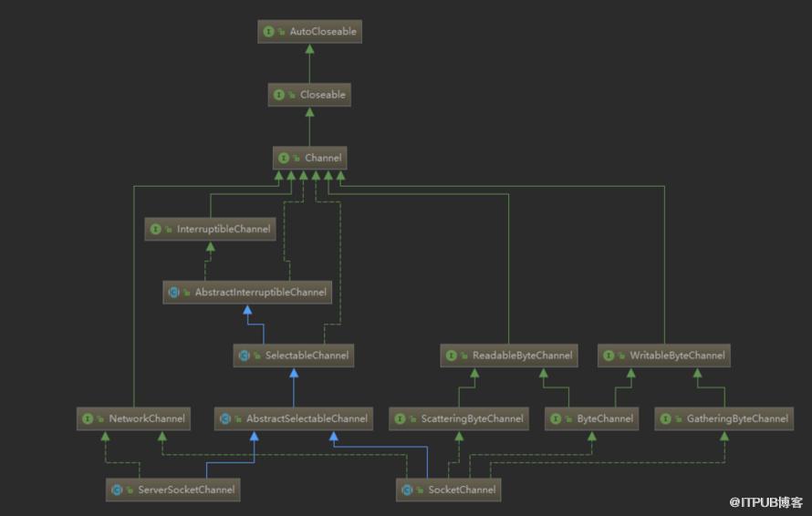This screenshot has width=812, height=516.
Task: Click the interface icon on NetworkChannel
Action: [x=88, y=418]
